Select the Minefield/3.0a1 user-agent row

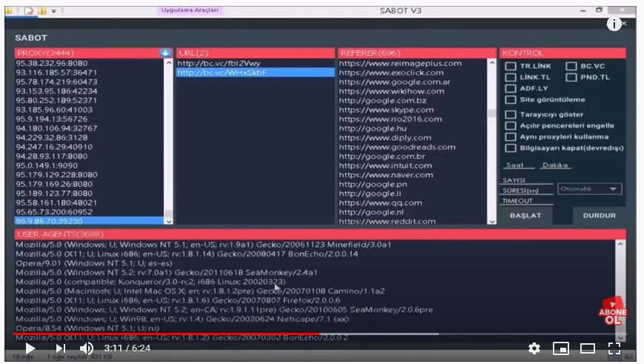(315, 245)
